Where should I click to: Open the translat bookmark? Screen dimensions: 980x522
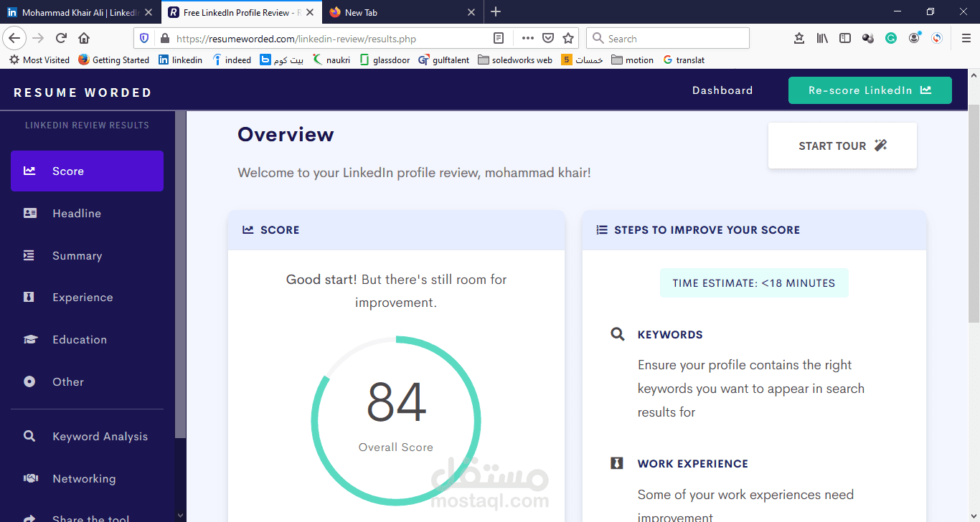pos(684,60)
